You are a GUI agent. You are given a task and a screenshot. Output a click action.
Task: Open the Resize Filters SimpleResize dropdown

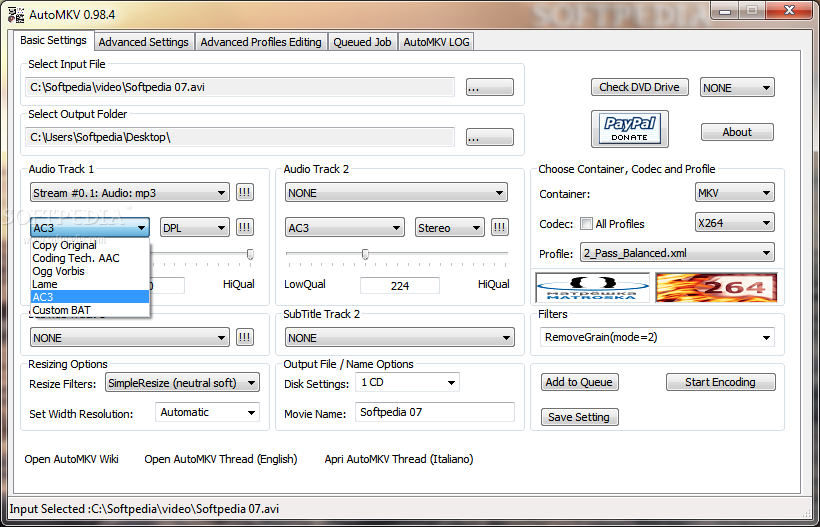point(182,383)
